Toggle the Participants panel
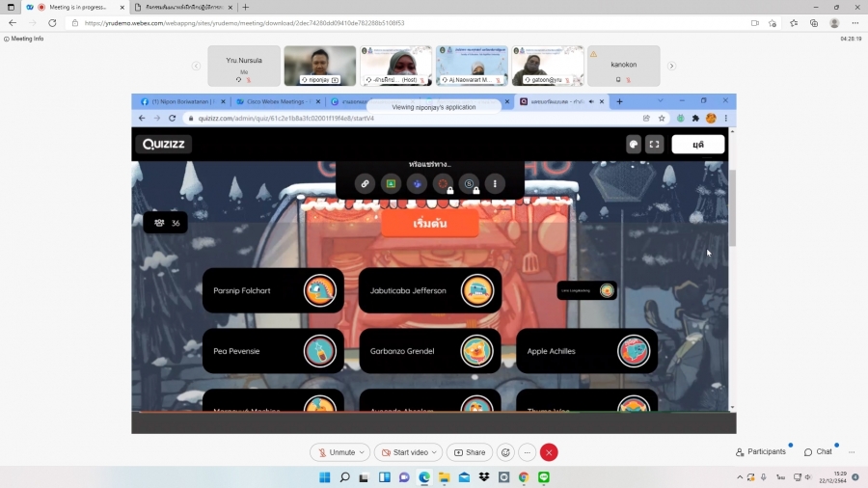Image resolution: width=868 pixels, height=488 pixels. point(760,452)
